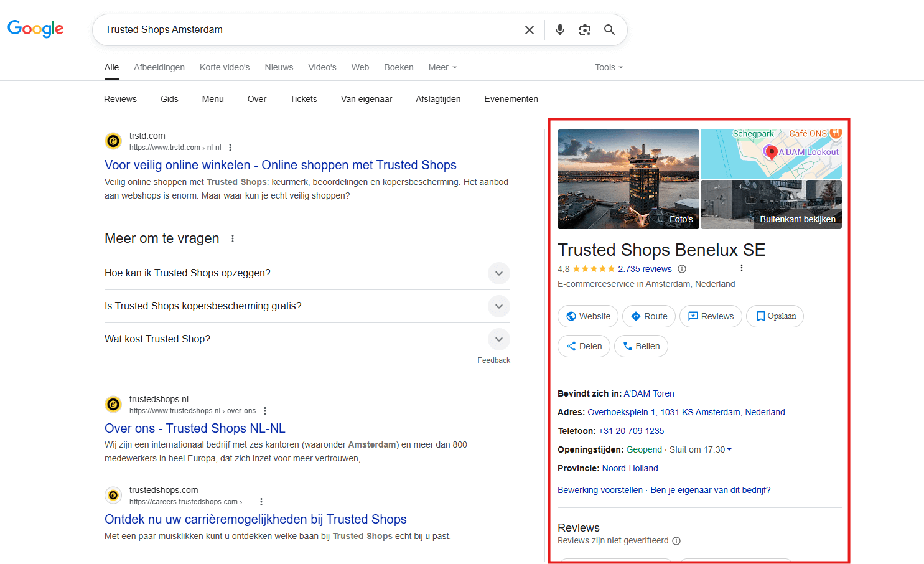Open 'Over ons - Trusted Shops NL-NL' result
This screenshot has height=564, width=924.
click(x=195, y=428)
